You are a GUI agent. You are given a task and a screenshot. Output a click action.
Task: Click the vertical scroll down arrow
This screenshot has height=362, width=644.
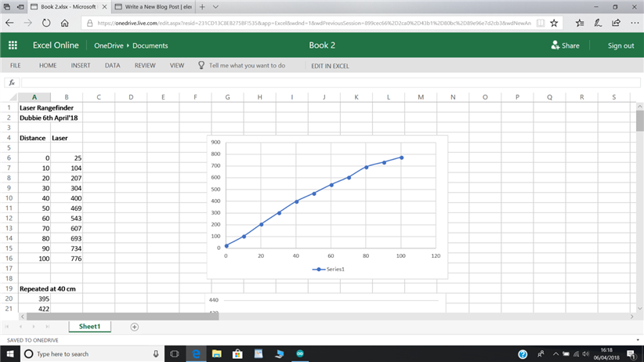tap(639, 309)
